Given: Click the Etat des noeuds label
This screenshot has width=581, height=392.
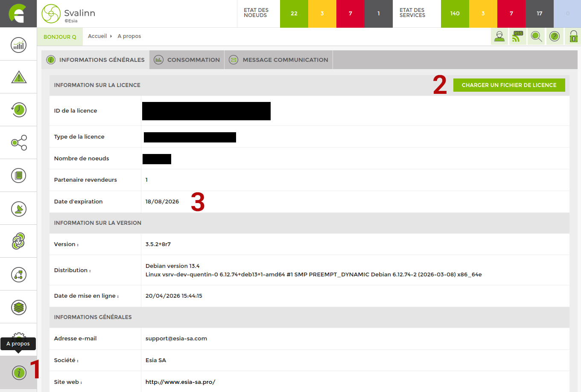Looking at the screenshot, I should tap(256, 13).
